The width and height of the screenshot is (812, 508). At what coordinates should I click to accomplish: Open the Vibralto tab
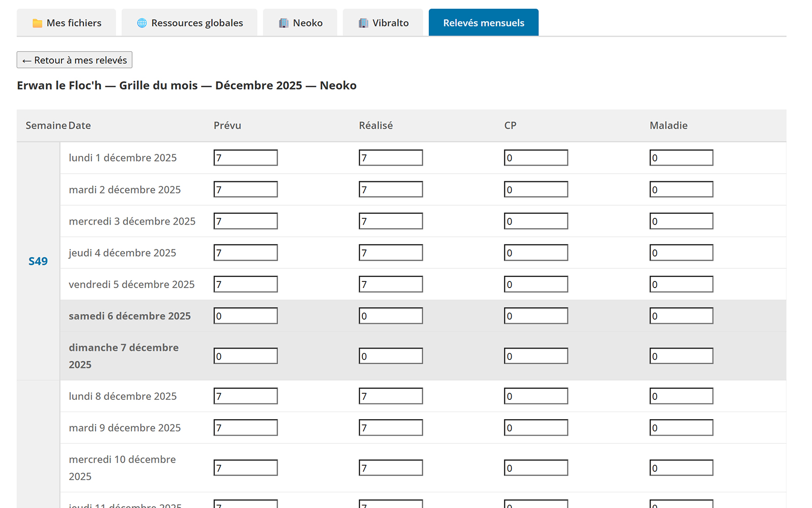(383, 22)
